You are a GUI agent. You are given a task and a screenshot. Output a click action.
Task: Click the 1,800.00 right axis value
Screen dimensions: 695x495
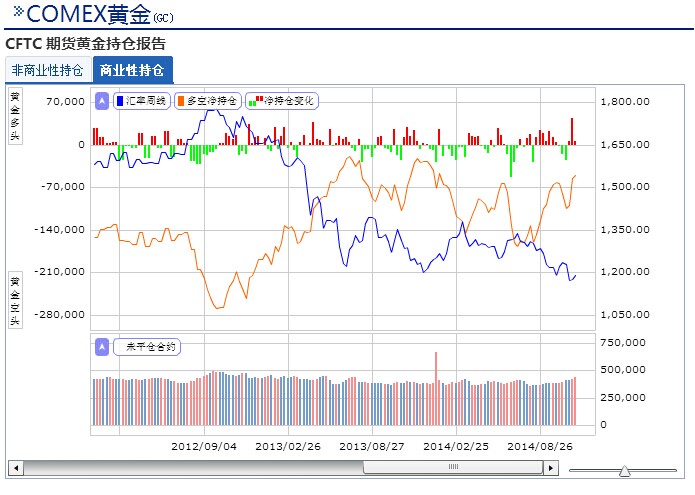[625, 101]
